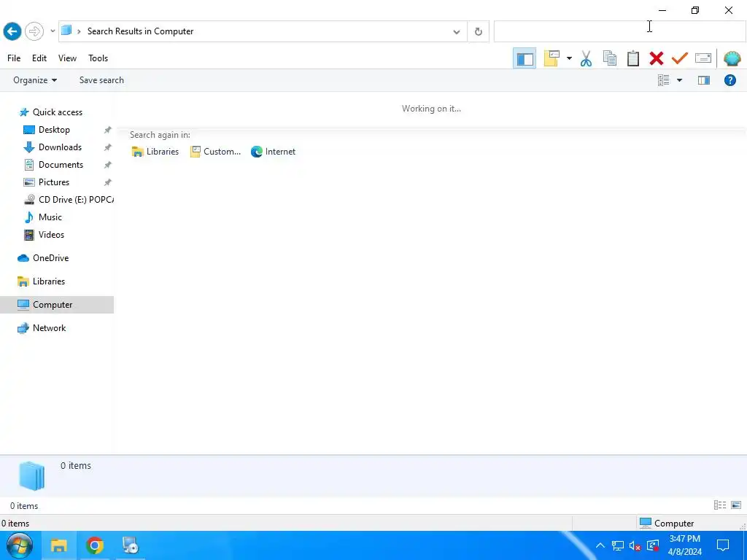The width and height of the screenshot is (747, 560).
Task: Open Desktop in the navigation pane
Action: coord(54,130)
